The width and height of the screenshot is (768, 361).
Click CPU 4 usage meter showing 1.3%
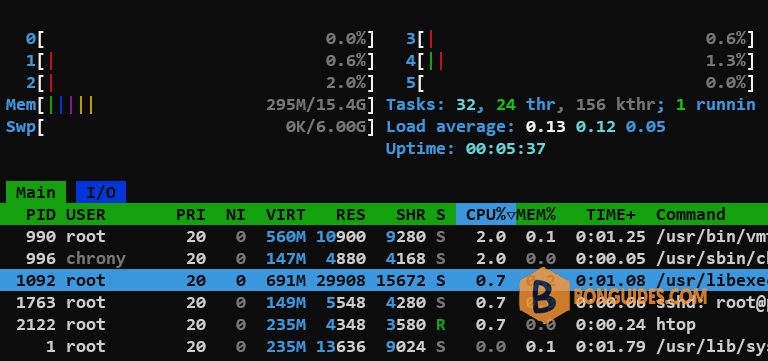[580, 61]
